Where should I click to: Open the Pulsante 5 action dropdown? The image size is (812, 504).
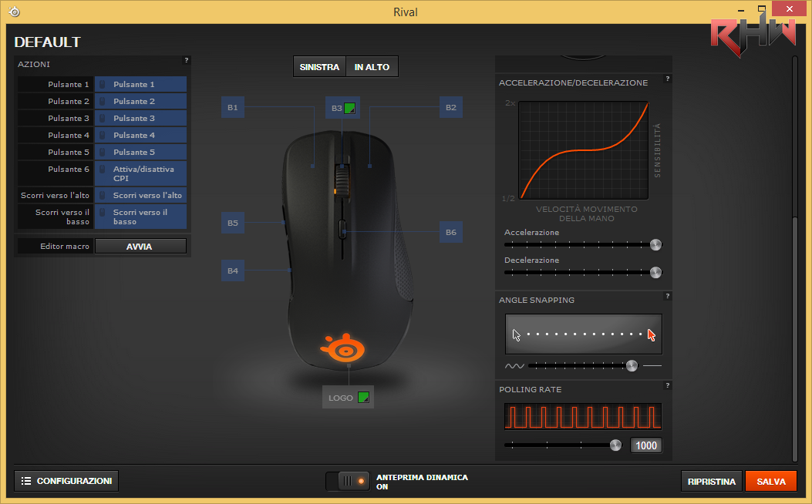click(x=140, y=152)
